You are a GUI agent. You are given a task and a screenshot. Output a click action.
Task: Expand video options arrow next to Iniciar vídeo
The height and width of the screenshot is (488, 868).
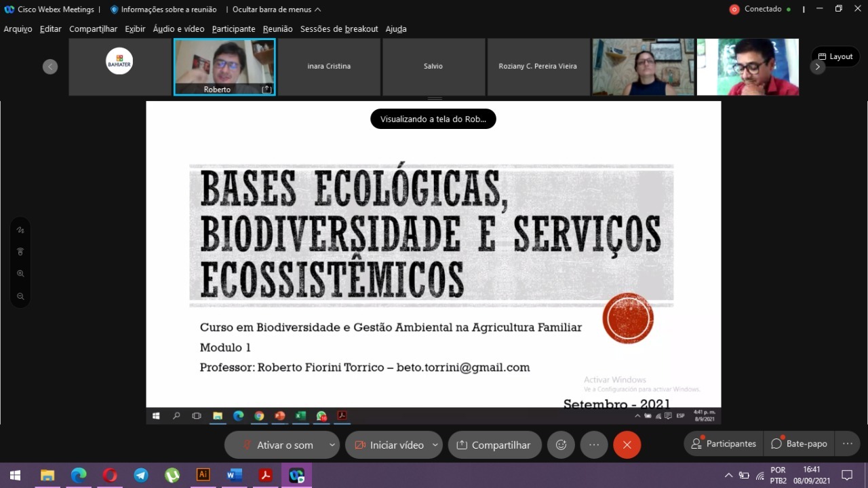[435, 445]
